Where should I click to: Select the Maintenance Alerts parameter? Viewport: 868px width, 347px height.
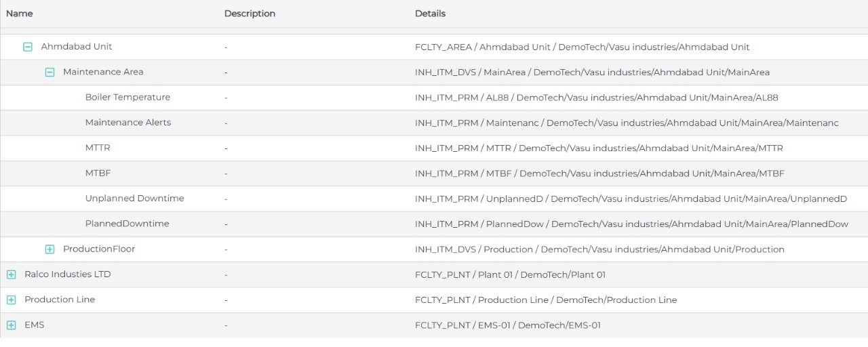(128, 123)
